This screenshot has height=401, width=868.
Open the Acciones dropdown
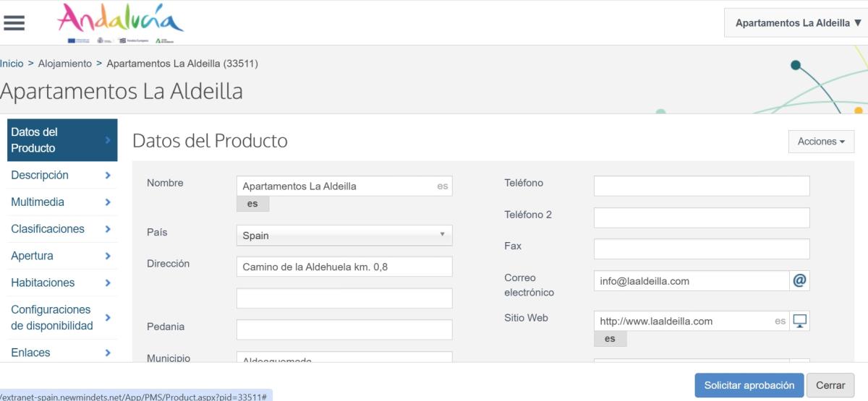821,142
